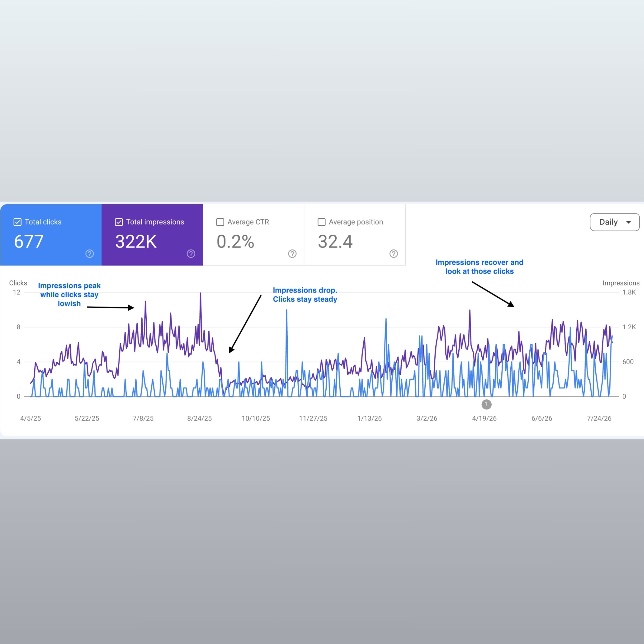Click the 4/19/26 date label
This screenshot has height=644, width=644.
coord(484,418)
